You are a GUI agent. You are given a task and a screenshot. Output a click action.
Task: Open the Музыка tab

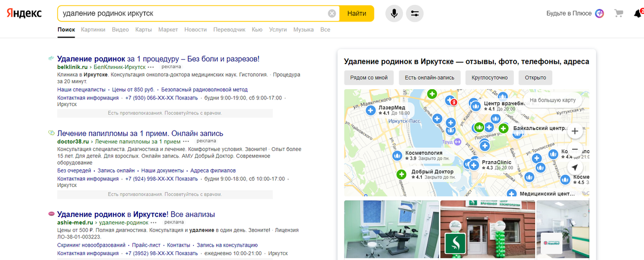(304, 30)
